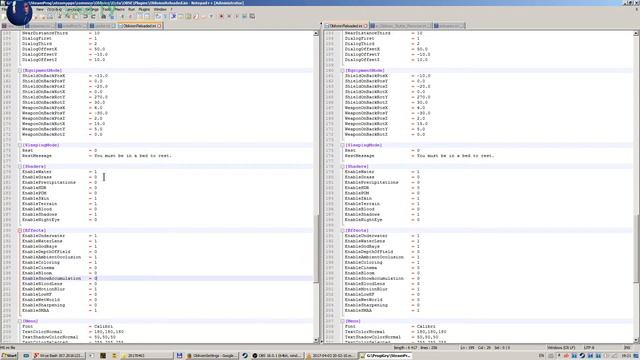Select OblivionReloaded.ini tab in right pane

(346, 26)
